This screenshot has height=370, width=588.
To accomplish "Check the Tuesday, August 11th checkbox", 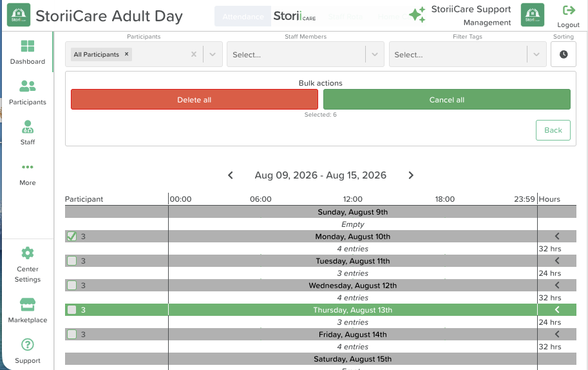I will coord(71,261).
